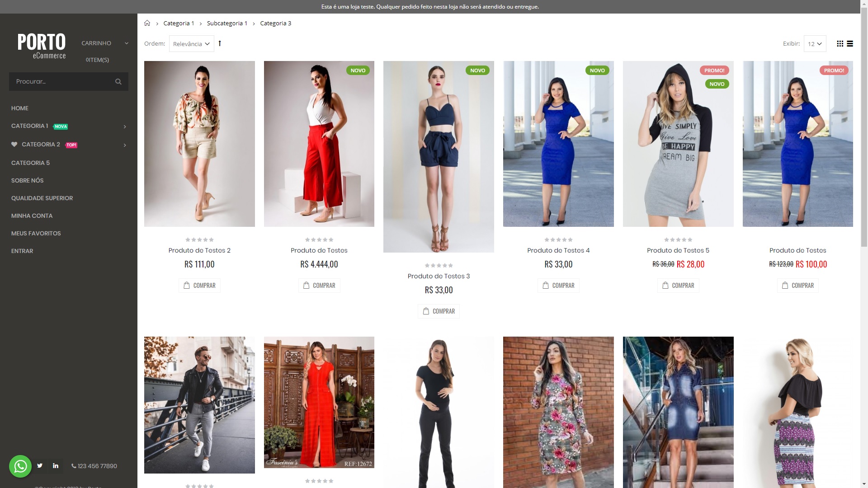This screenshot has height=488, width=868.
Task: Click Comprar for Produto de Testes 3
Action: click(439, 311)
